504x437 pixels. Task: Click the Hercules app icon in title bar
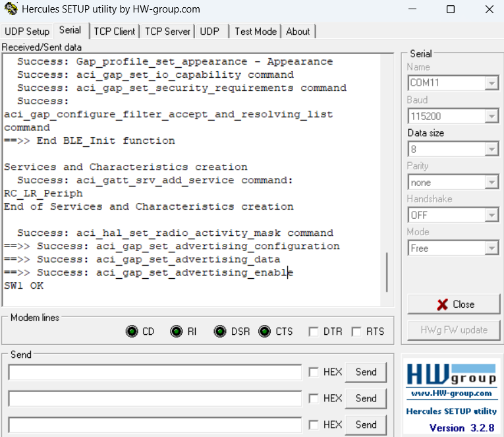[x=11, y=9]
